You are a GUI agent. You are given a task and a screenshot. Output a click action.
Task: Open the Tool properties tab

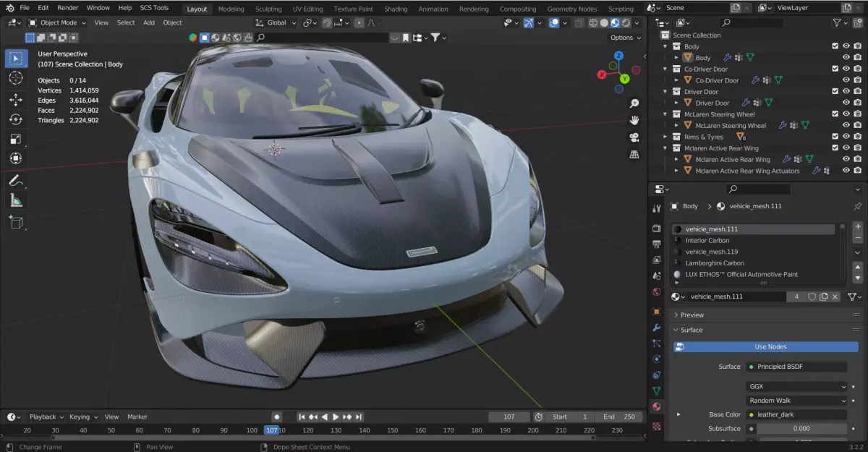coord(656,208)
